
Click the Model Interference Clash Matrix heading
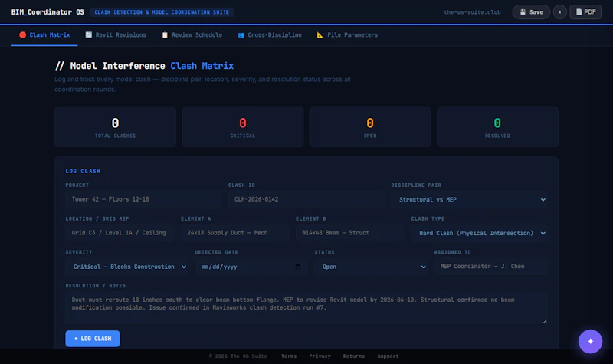click(x=144, y=66)
